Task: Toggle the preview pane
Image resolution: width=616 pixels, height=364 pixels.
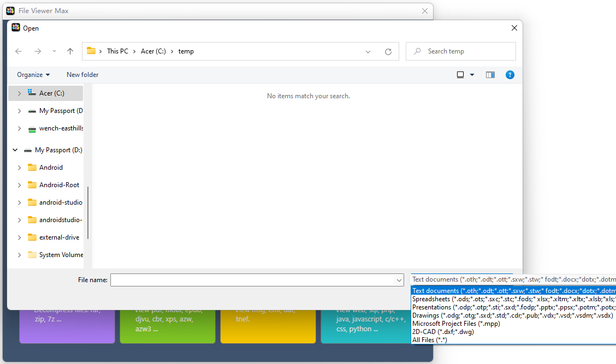Action: (x=490, y=74)
